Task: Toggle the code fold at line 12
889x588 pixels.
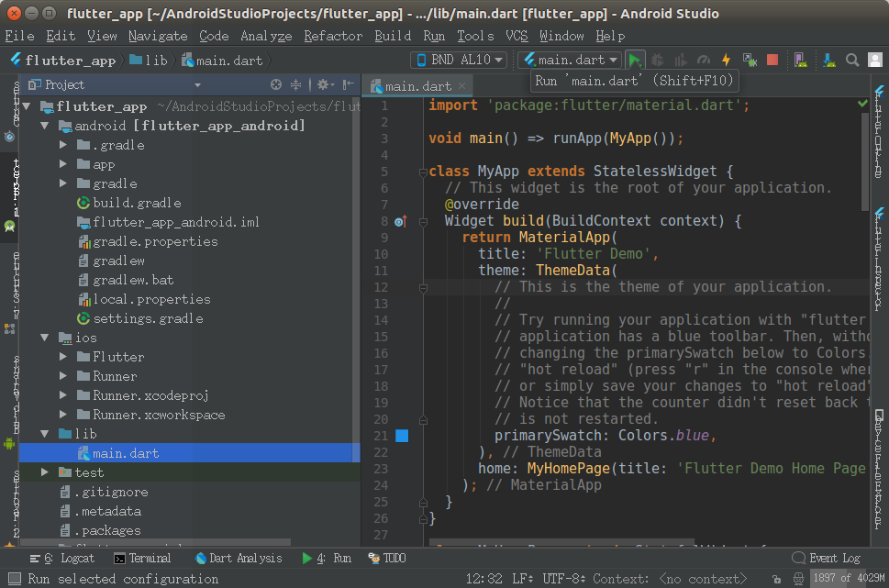Action: 423,287
